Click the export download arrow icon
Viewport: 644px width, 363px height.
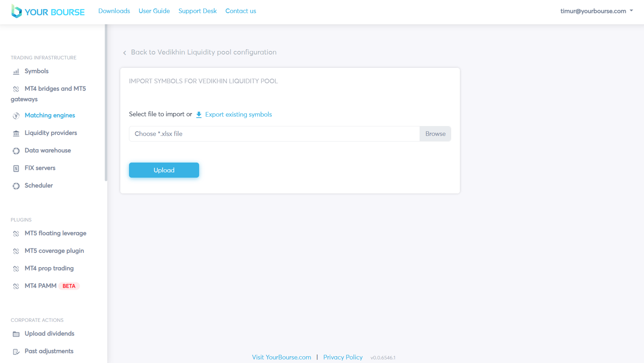click(199, 114)
